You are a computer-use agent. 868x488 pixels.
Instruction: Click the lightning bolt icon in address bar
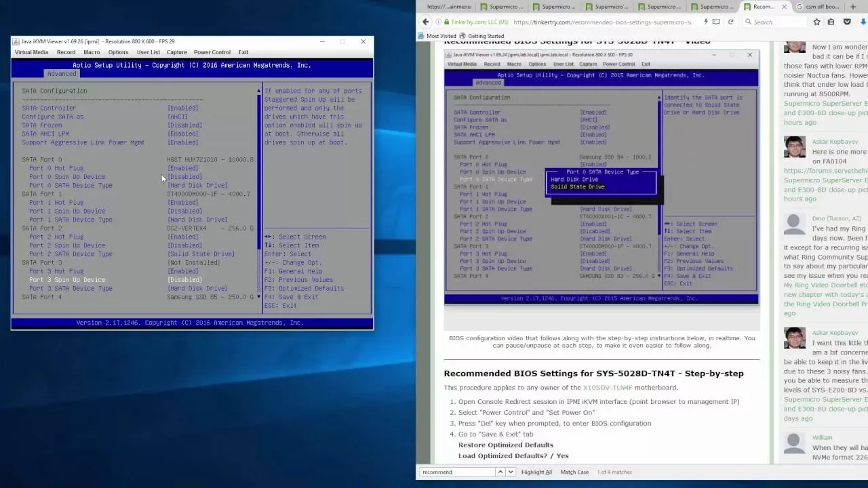[x=706, y=22]
